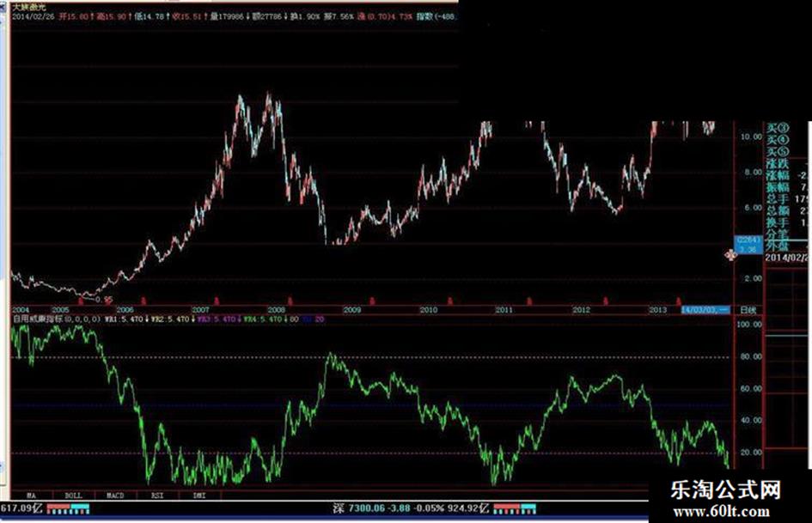Screen dimensions: 812x523
Task: Click the 大族激光 stock name
Action: [x=29, y=7]
